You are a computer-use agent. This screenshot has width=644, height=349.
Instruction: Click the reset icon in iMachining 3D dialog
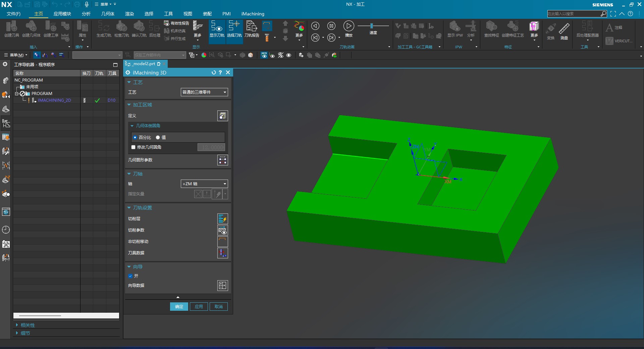point(214,72)
